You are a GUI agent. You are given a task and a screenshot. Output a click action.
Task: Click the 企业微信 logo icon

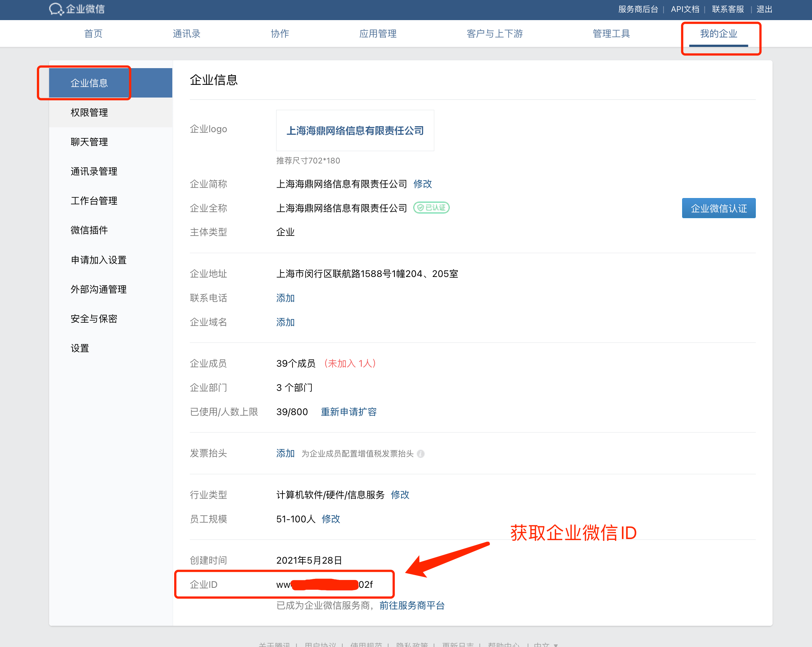point(56,9)
